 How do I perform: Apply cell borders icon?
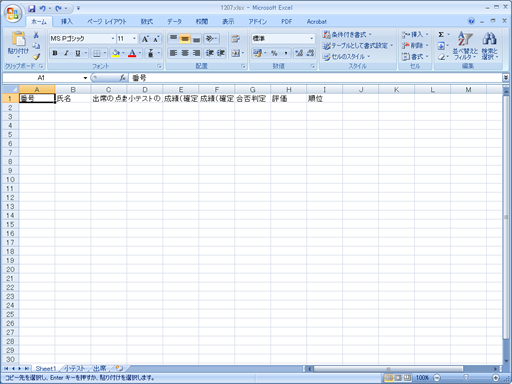click(x=96, y=53)
